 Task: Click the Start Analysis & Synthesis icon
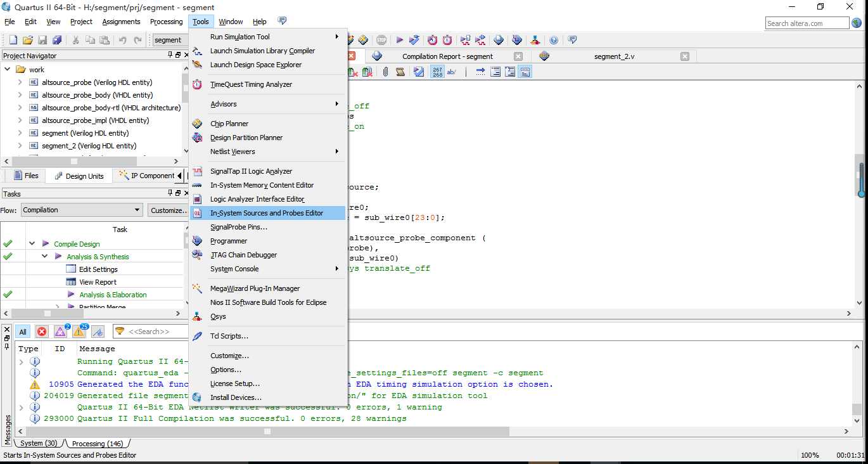(414, 40)
